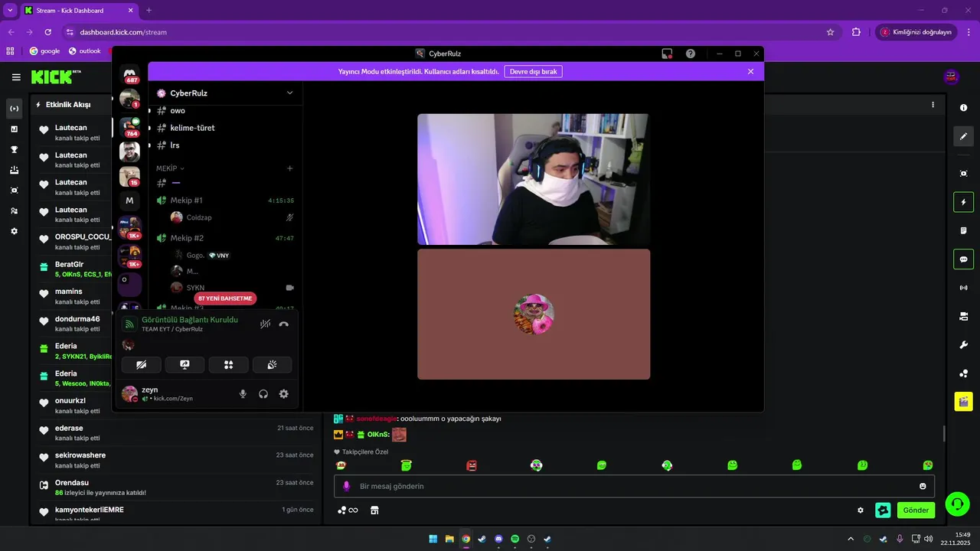Open Discord help question mark icon
This screenshot has width=980, height=551.
(691, 54)
